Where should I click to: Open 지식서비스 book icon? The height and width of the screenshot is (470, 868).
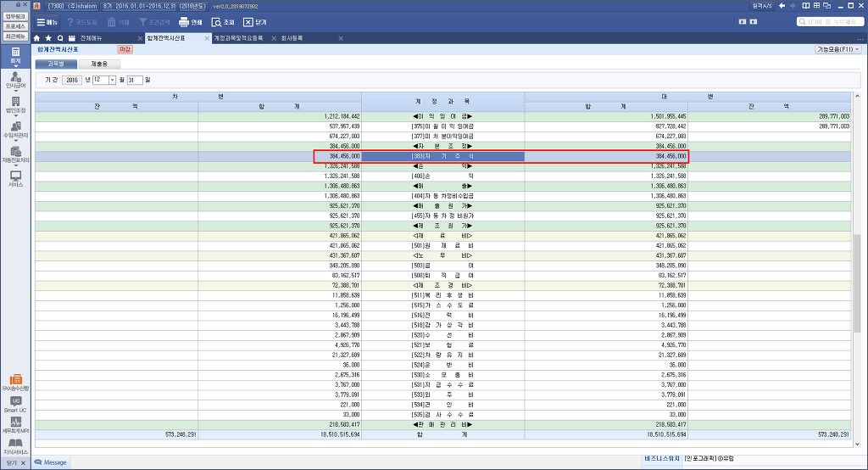point(15,447)
